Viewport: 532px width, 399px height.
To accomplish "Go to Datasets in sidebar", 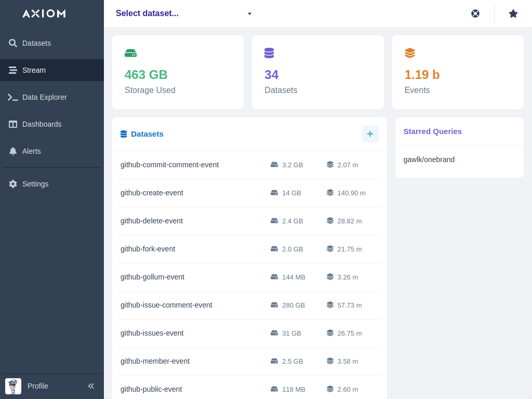I will [36, 43].
